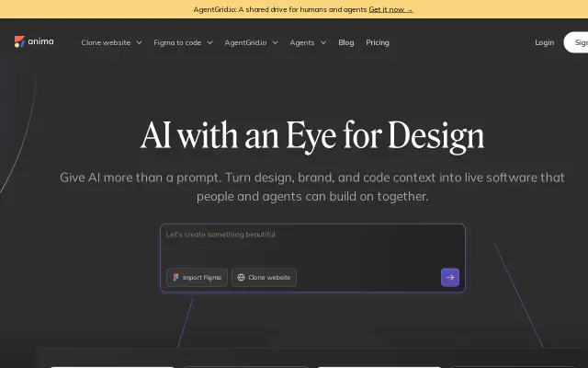Viewport: 588px width, 368px height.
Task: Open the Agents navigation menu
Action: click(x=308, y=43)
